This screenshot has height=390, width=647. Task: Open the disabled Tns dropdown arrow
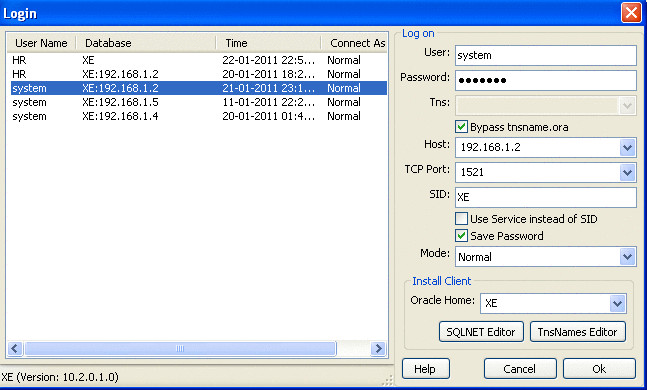tap(627, 106)
